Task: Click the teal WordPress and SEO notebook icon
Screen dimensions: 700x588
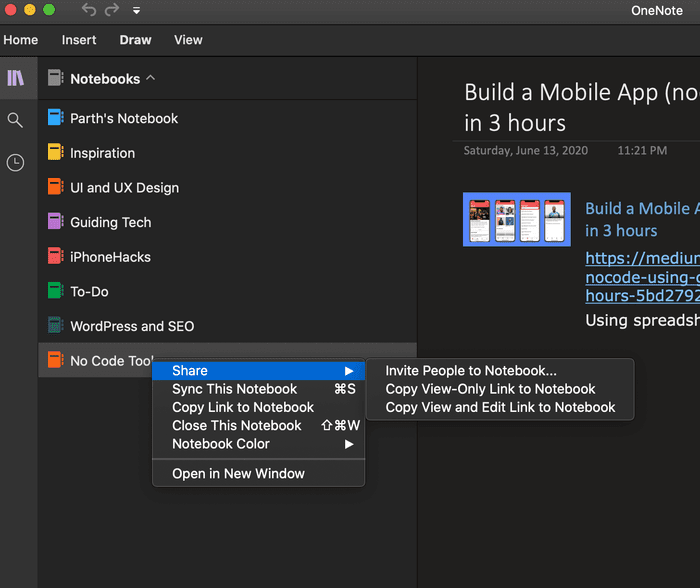Action: (55, 325)
